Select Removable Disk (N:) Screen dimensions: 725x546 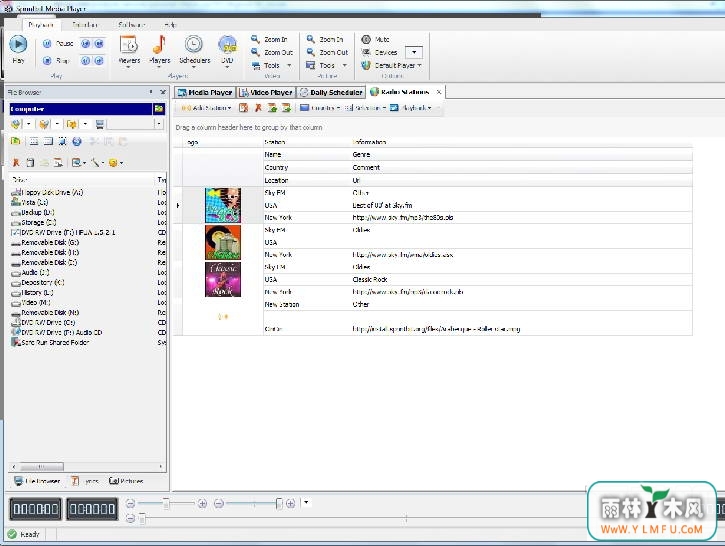[x=45, y=313]
